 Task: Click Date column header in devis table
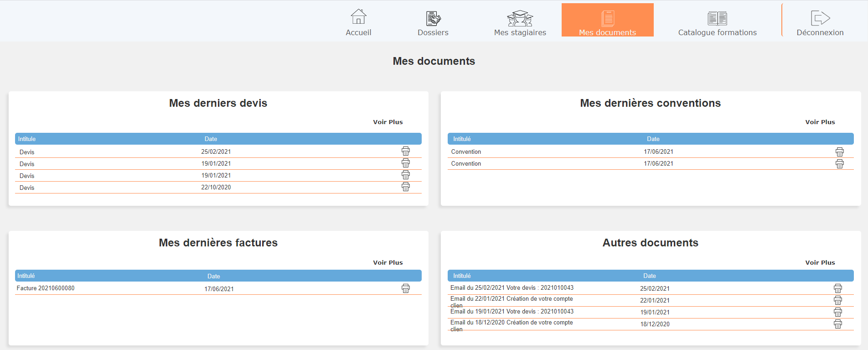coord(211,139)
